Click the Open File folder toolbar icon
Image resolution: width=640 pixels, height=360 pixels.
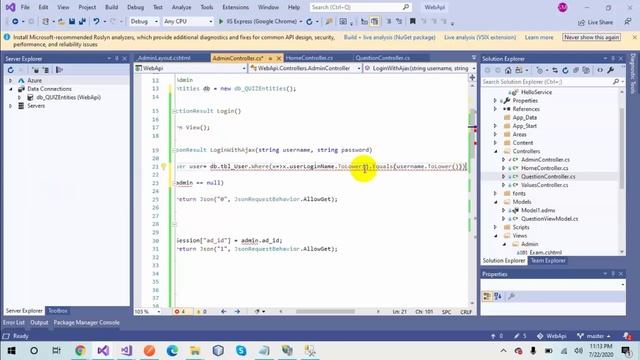[x=61, y=22]
